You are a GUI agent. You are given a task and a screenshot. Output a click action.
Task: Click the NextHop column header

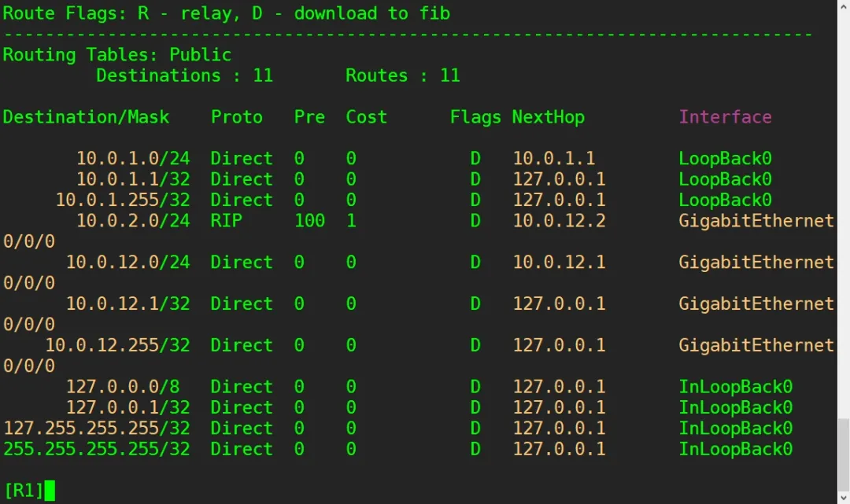548,117
